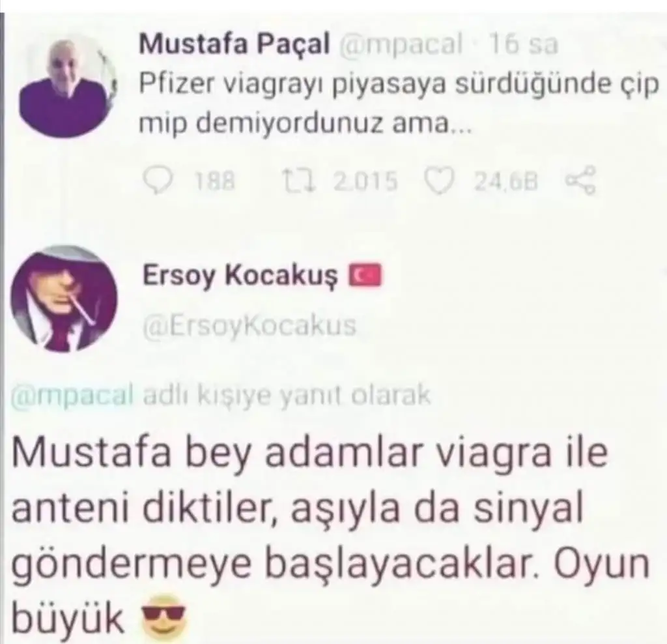Screen dimensions: 667x644
Task: Click the 2.015 retweet count
Action: (x=365, y=181)
